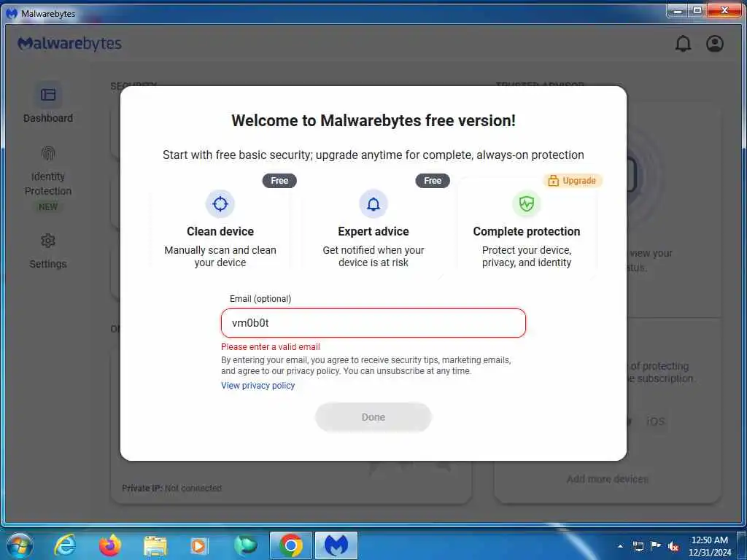Open the Windows Start button
Image resolution: width=747 pixels, height=560 pixels.
(x=20, y=545)
